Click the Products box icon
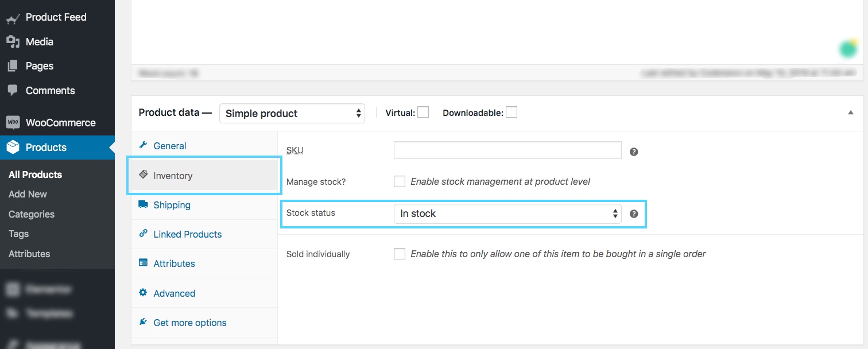 click(13, 148)
